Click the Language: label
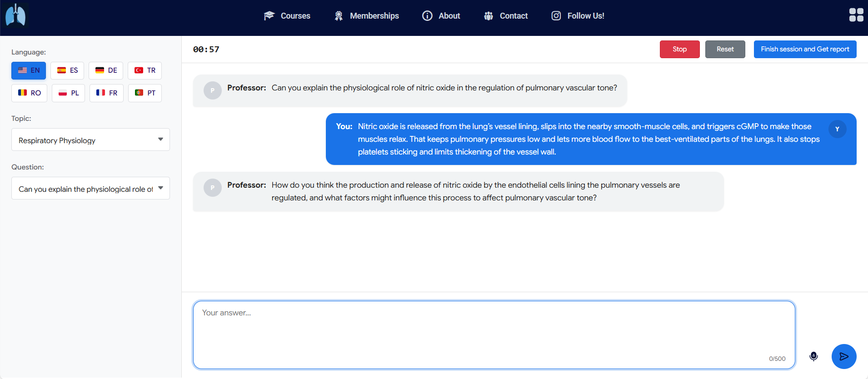The image size is (868, 379). click(29, 52)
